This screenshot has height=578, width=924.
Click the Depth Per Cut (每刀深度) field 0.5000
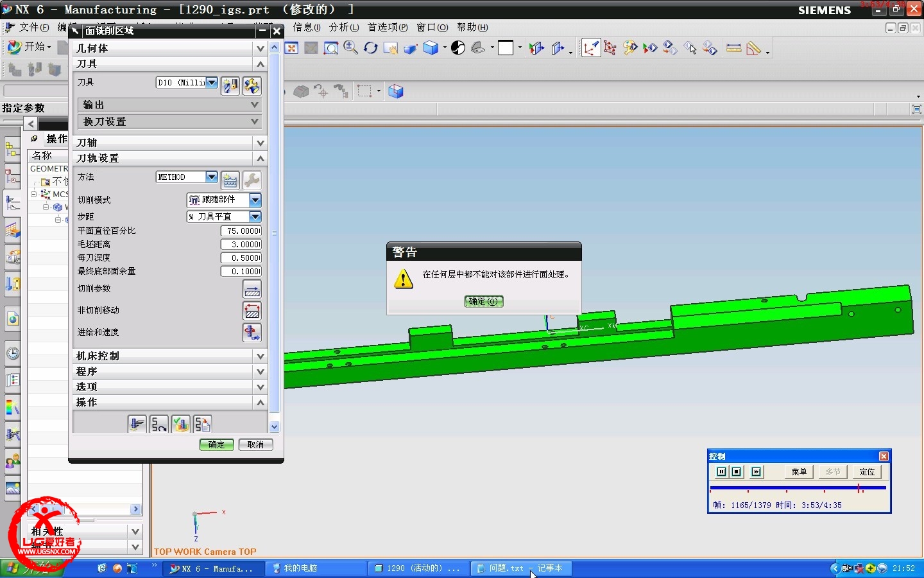click(x=241, y=258)
